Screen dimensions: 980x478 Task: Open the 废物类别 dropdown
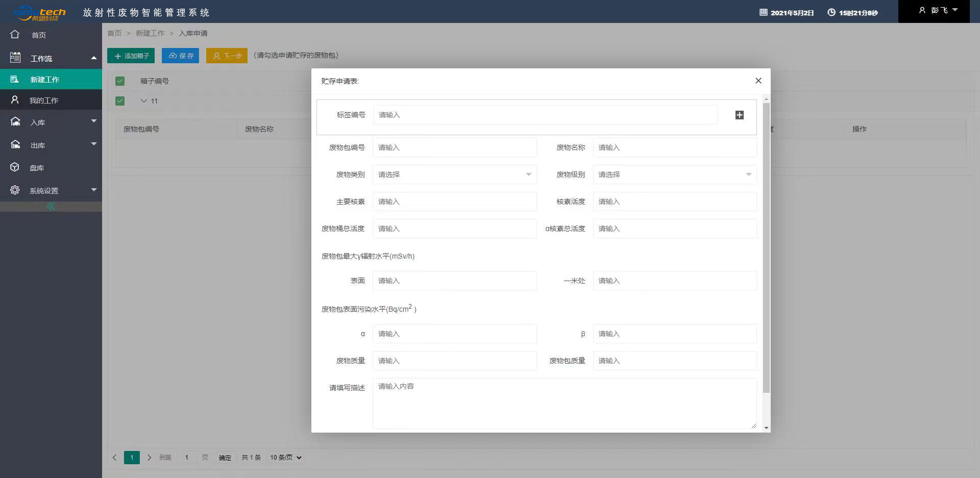coord(454,174)
